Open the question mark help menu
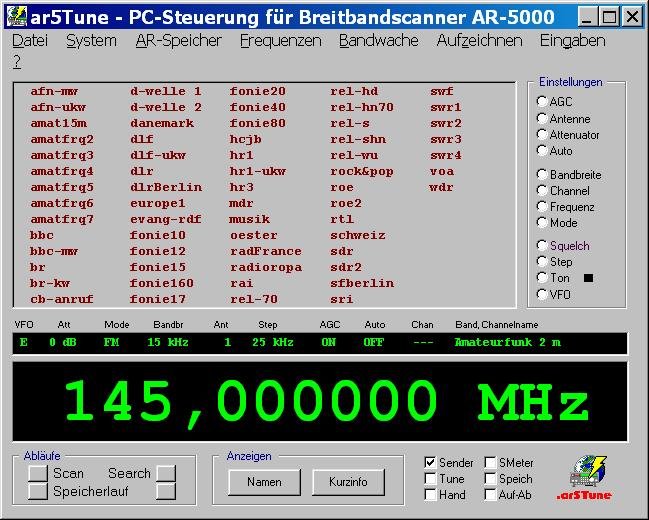The height and width of the screenshot is (520, 649). [17, 61]
